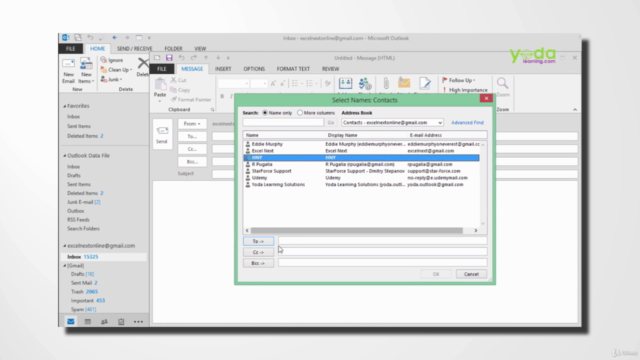Select the More columns radio button
Viewport: 640px width, 360px height.
tap(300, 113)
